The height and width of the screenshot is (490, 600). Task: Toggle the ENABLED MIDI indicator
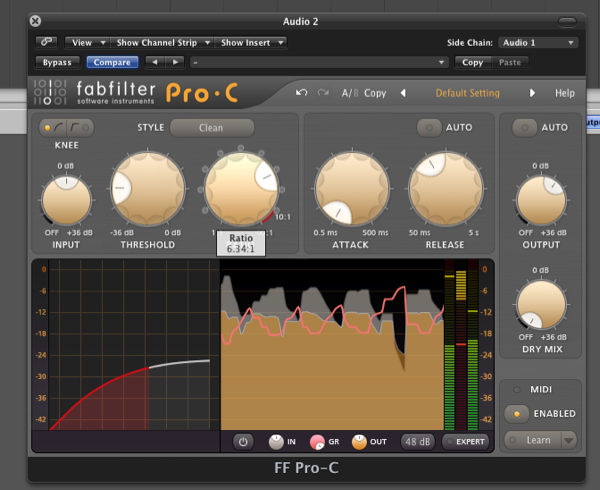[x=519, y=413]
